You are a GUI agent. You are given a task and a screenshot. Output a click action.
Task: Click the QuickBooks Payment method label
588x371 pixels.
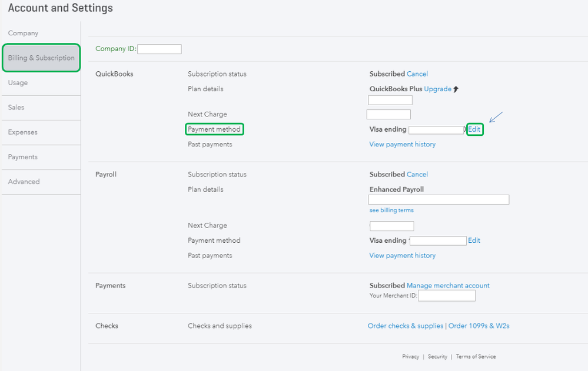point(214,129)
